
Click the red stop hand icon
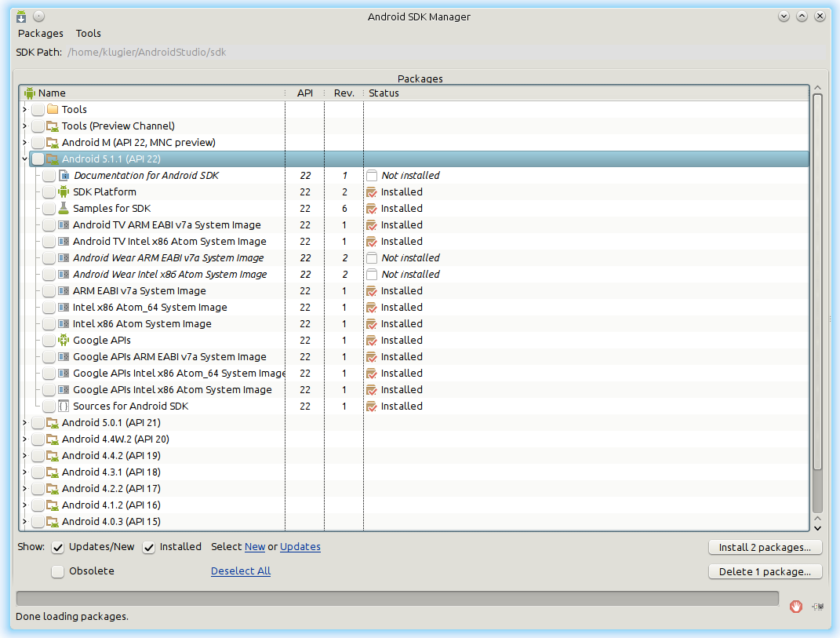(796, 606)
